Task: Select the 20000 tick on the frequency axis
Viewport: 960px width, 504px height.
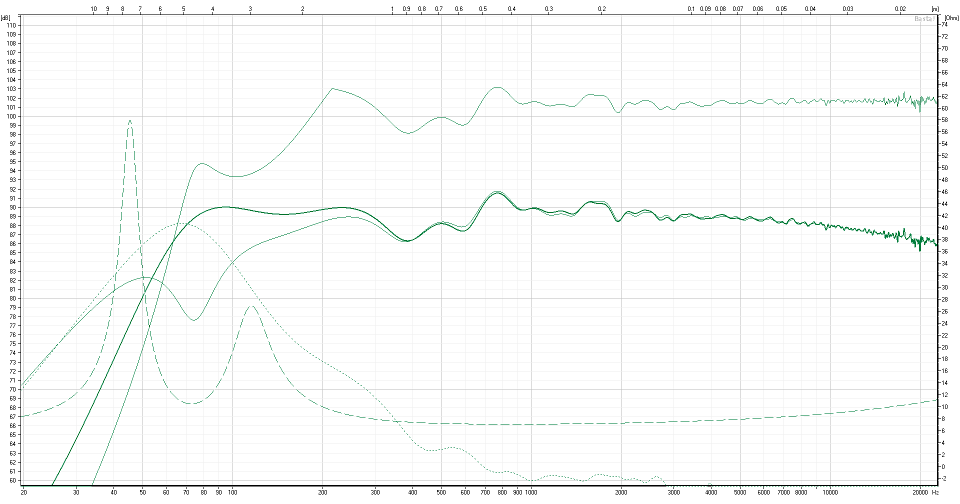Action: [x=919, y=493]
